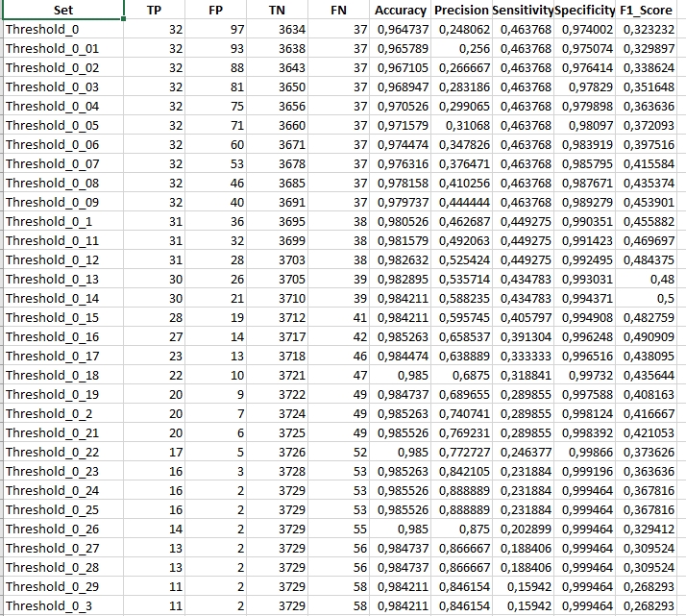The width and height of the screenshot is (686, 616).
Task: Click the FN column header cell
Action: 339,11
